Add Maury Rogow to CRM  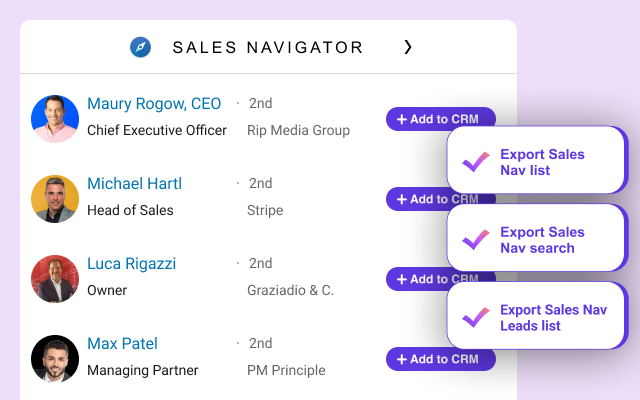pyautogui.click(x=418, y=119)
